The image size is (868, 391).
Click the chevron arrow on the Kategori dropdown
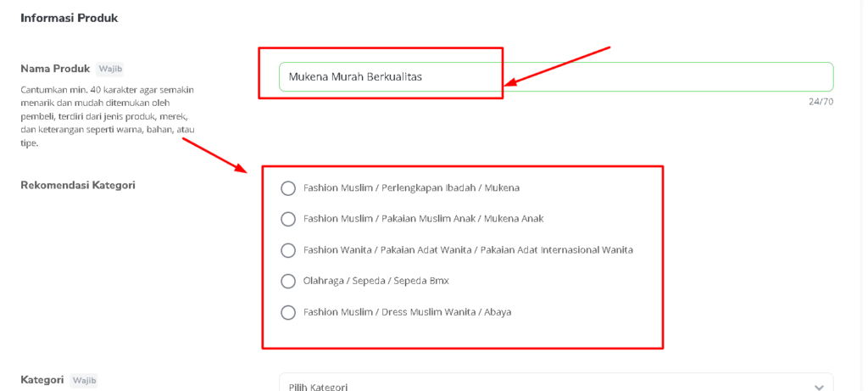pos(819,387)
